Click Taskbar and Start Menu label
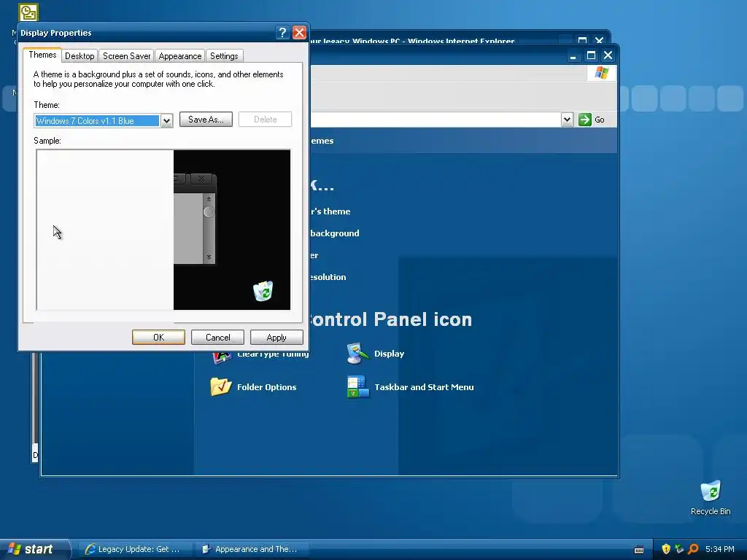Viewport: 747px width, 560px height. click(x=424, y=387)
